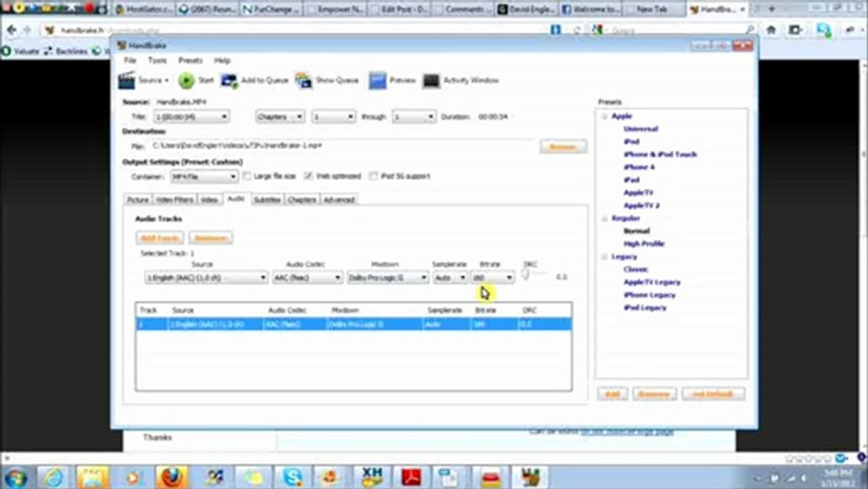Viewport: 868px width, 489px height.
Task: Click the Windows Start orb
Action: coord(14,477)
